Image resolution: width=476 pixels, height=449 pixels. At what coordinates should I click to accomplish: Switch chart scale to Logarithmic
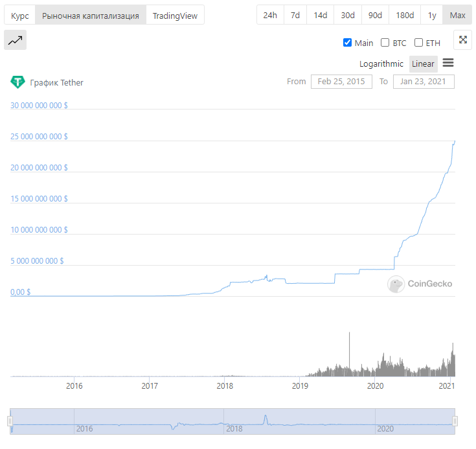381,63
